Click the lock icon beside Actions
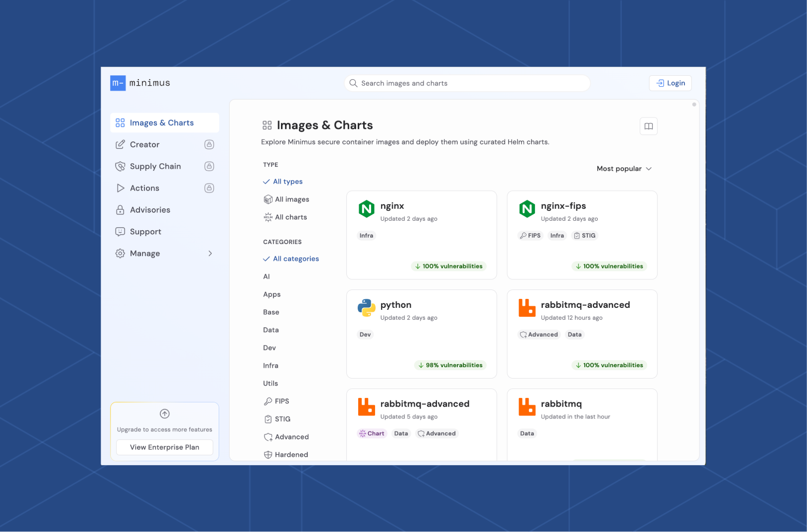 209,188
